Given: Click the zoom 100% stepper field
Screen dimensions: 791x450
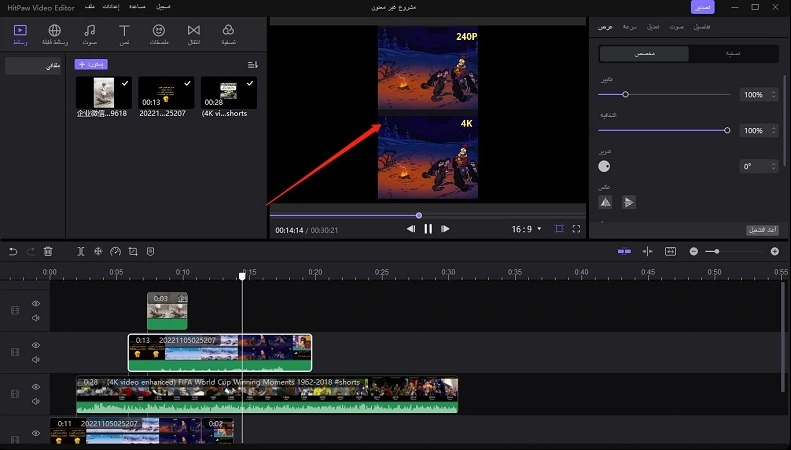Looking at the screenshot, I should (759, 94).
